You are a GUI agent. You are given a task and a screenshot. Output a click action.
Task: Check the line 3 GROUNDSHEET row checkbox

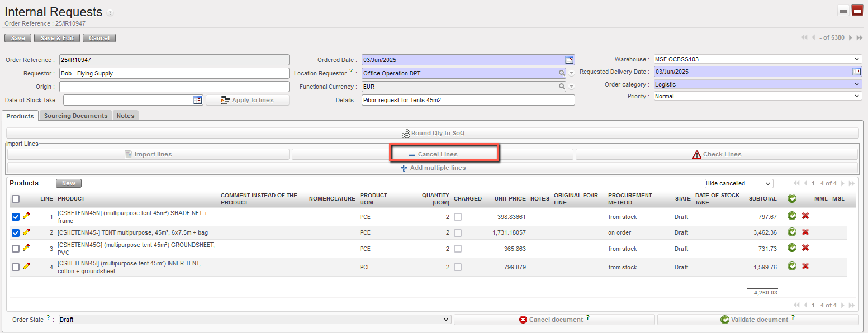click(16, 249)
